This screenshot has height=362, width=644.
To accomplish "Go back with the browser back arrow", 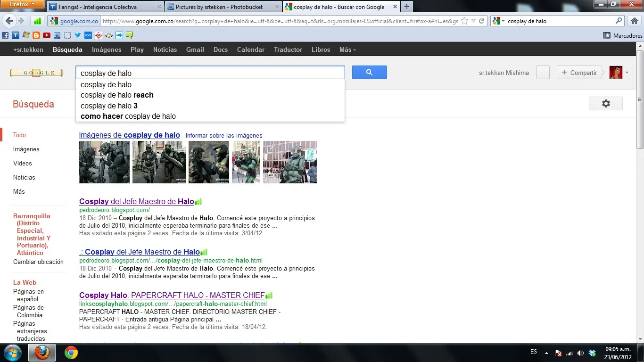I will [x=9, y=21].
